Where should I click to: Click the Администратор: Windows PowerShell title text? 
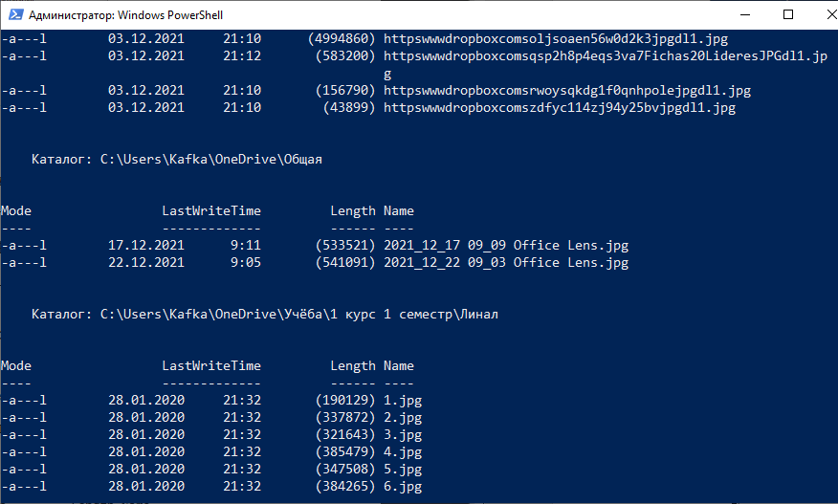coord(125,15)
